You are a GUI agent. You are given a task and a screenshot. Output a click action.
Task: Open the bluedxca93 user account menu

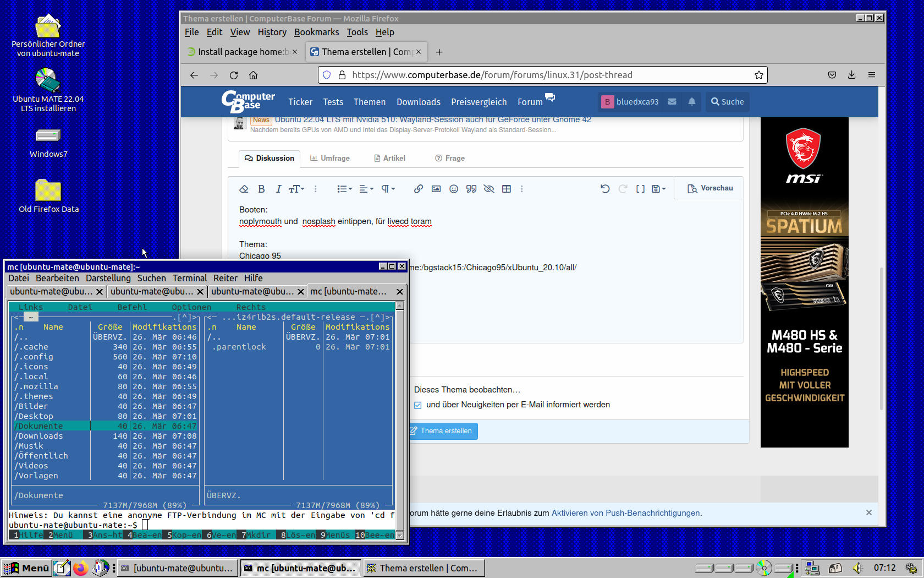click(x=630, y=102)
